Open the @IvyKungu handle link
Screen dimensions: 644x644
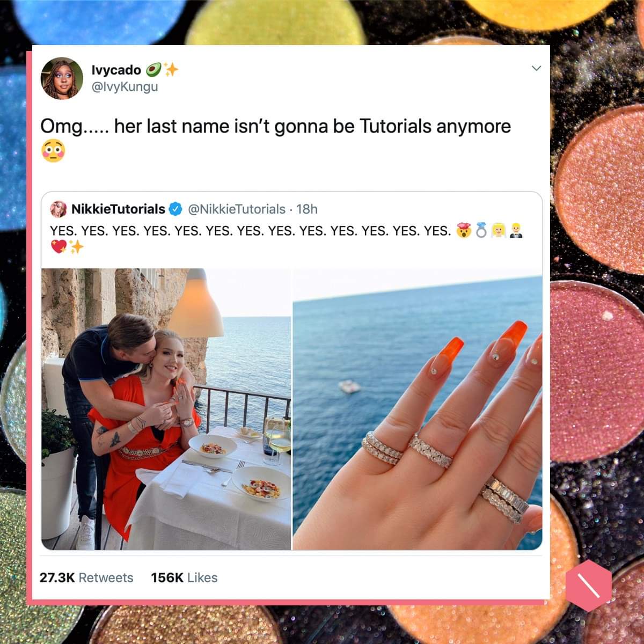click(125, 86)
